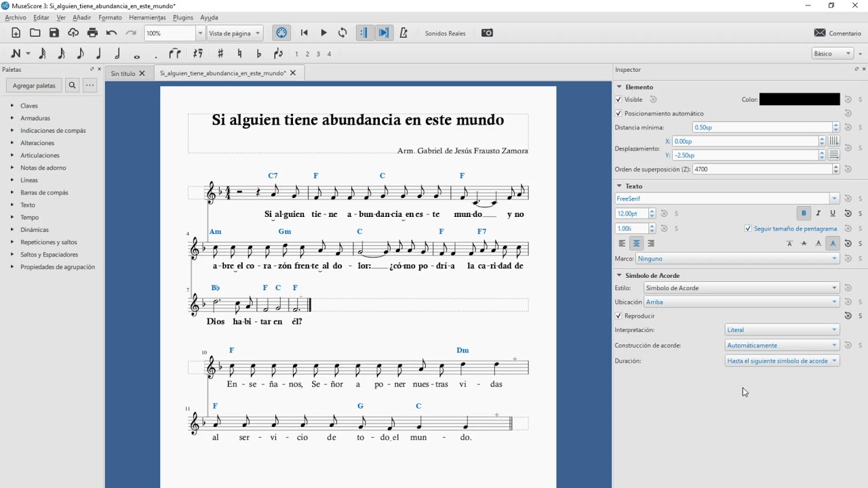This screenshot has height=488, width=868.
Task: Undo the last action
Action: [x=112, y=33]
